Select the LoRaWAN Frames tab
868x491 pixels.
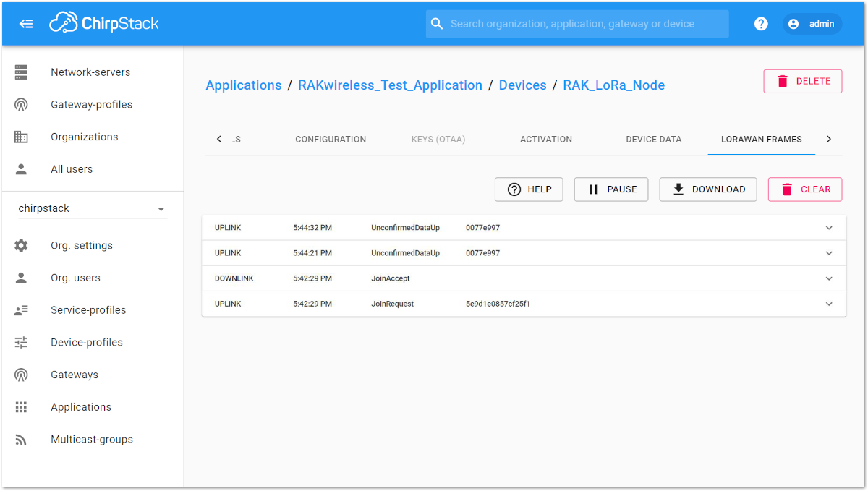(x=762, y=140)
